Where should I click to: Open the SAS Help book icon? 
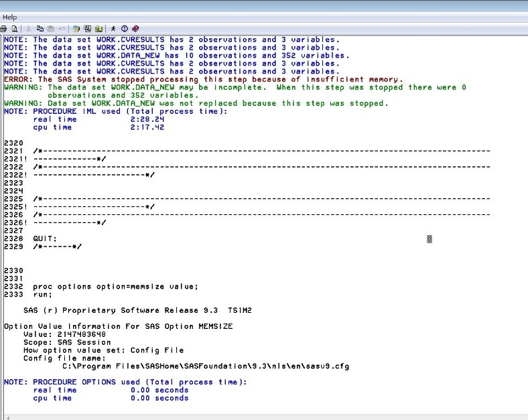135,29
